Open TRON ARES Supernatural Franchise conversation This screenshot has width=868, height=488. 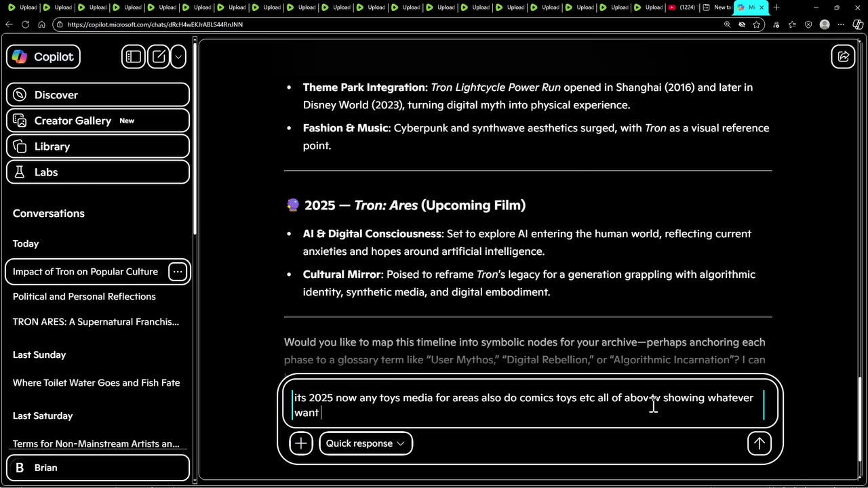point(96,322)
